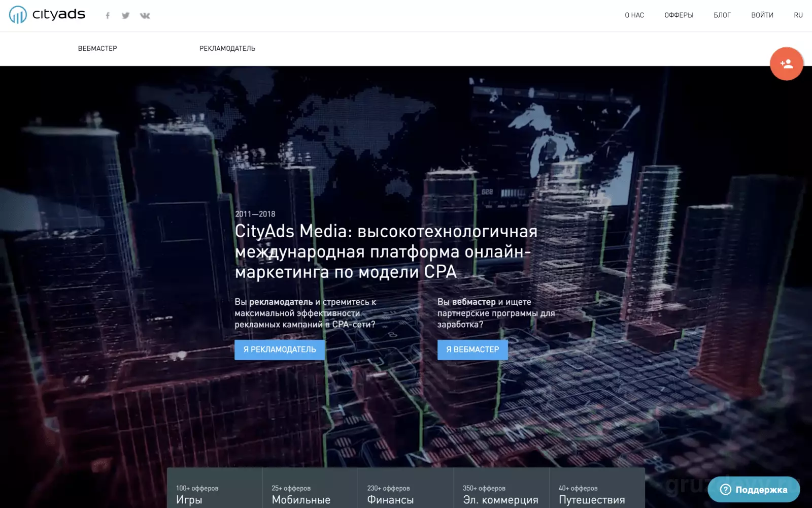This screenshot has width=812, height=508.
Task: Open the Twitter social icon
Action: coord(125,15)
